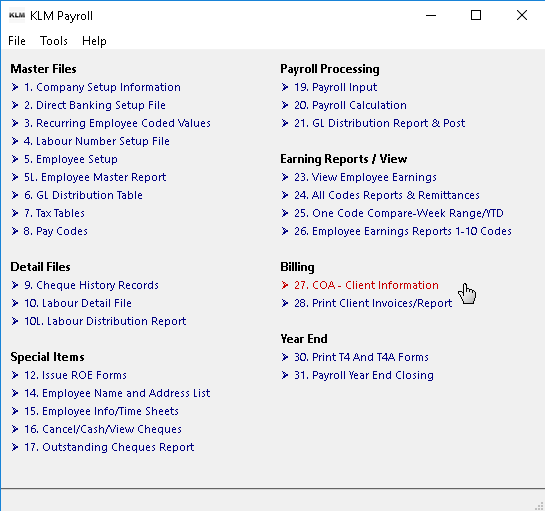The image size is (545, 511).
Task: Open the File menu
Action: (17, 41)
